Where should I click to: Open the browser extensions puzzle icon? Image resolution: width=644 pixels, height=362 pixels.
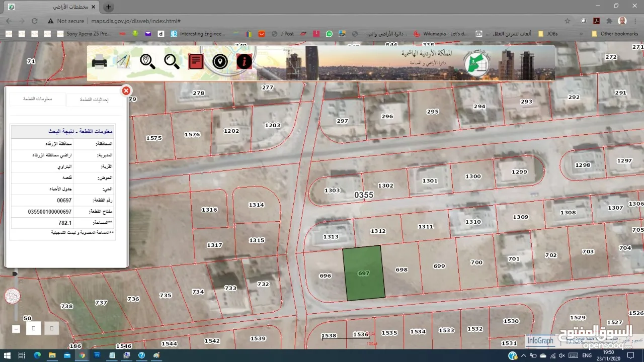(609, 21)
